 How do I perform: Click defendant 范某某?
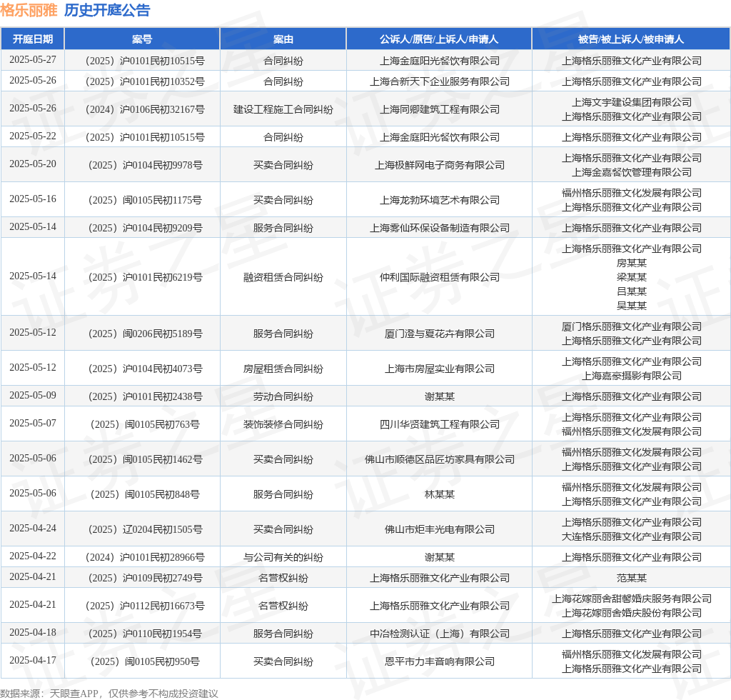tap(632, 579)
